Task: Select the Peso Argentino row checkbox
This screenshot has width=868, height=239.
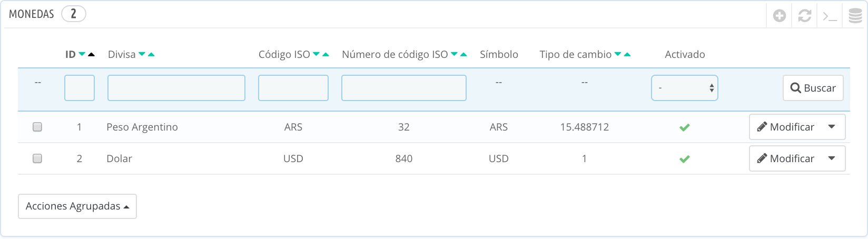Action: point(37,127)
